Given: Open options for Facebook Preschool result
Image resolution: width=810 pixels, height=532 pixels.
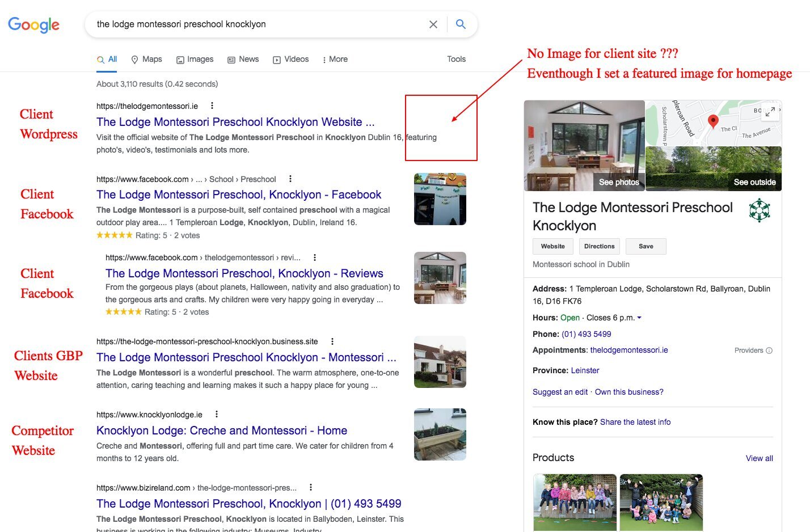Looking at the screenshot, I should coord(290,179).
